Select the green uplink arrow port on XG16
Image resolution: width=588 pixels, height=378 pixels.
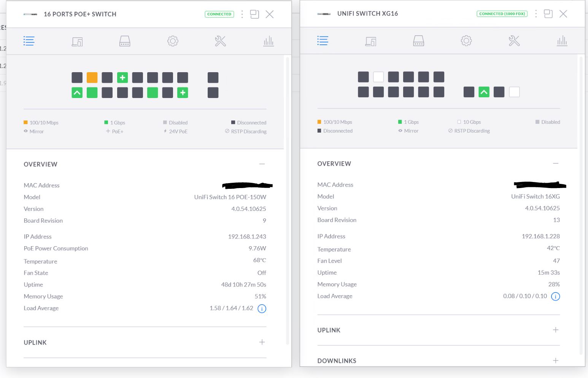pos(484,92)
